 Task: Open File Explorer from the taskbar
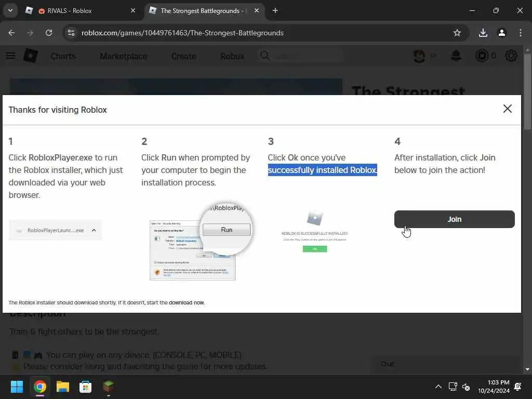pyautogui.click(x=63, y=387)
